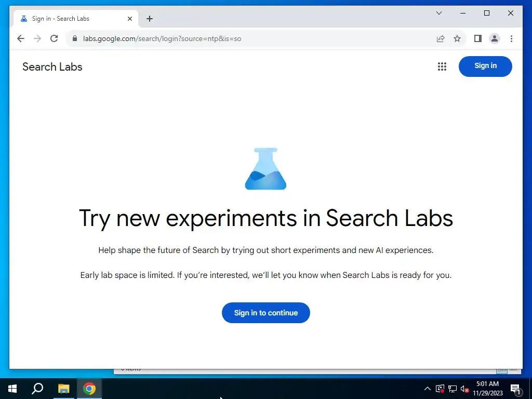Screen dimensions: 532x399
Task: Open the notification center
Action: click(515, 389)
